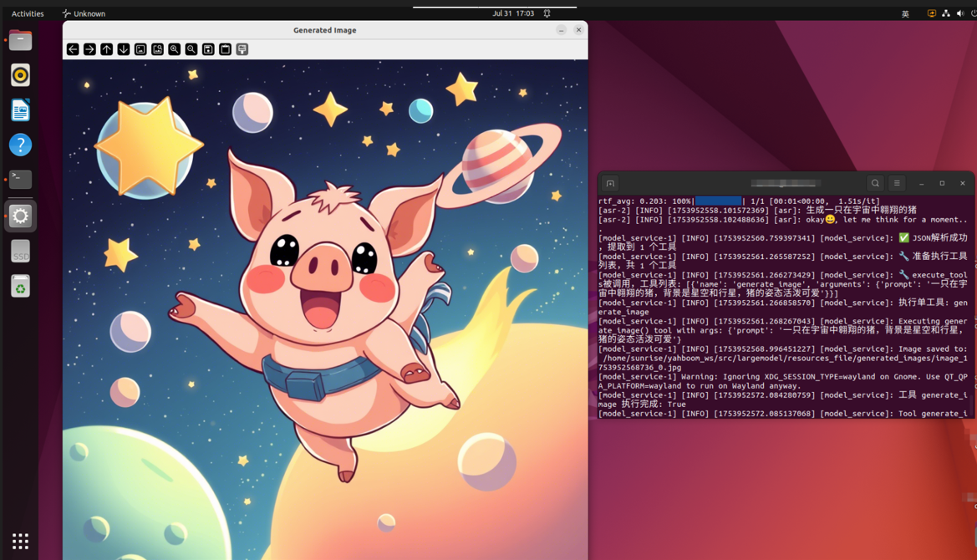Open Settings gear in the dock

point(21,216)
